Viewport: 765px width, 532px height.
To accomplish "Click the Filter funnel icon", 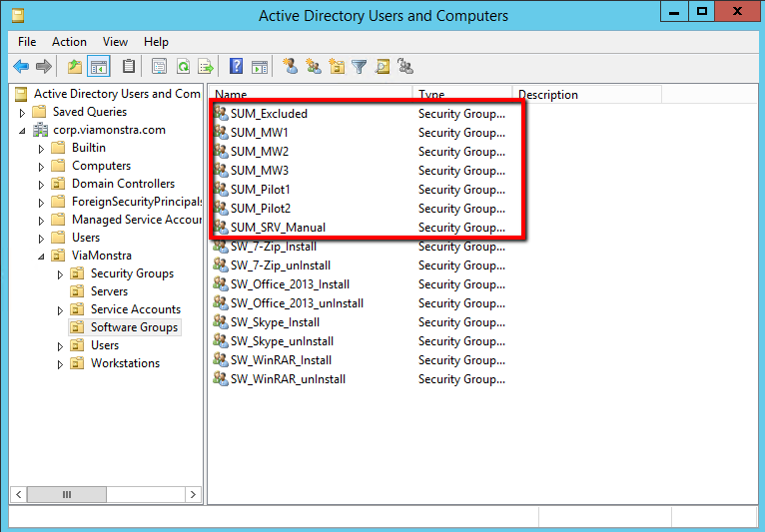I will click(359, 67).
